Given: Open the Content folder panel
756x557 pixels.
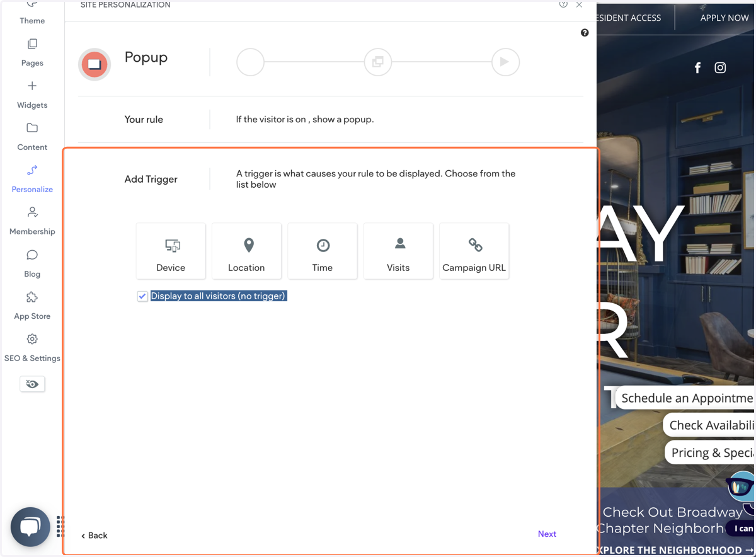Looking at the screenshot, I should click(x=32, y=137).
